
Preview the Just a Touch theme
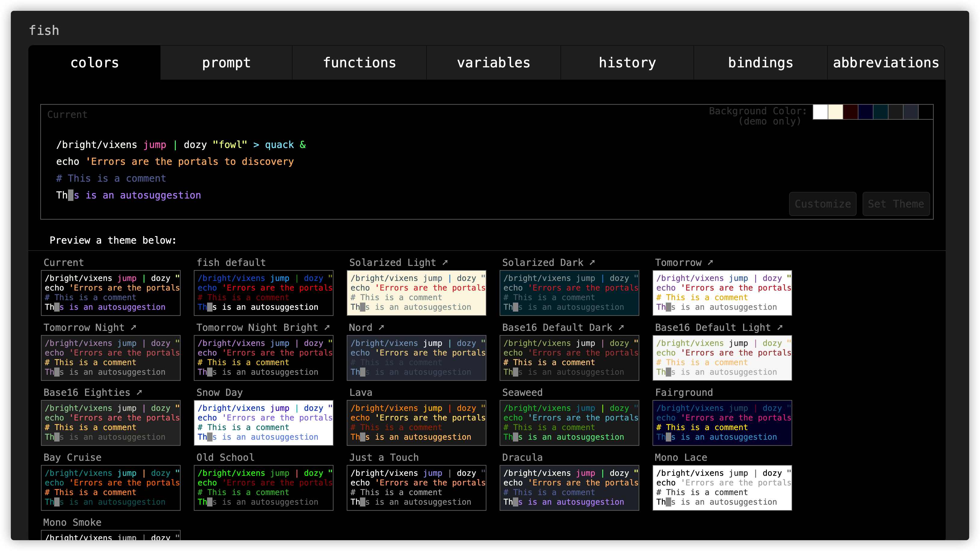(417, 488)
